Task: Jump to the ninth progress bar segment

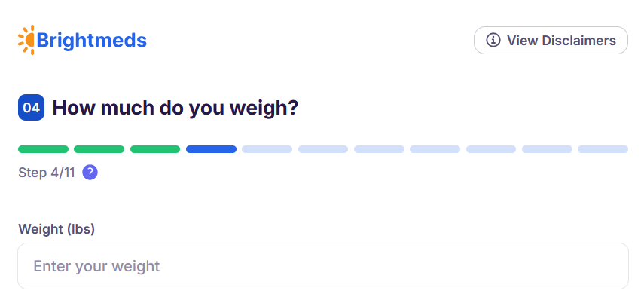Action: [x=491, y=149]
